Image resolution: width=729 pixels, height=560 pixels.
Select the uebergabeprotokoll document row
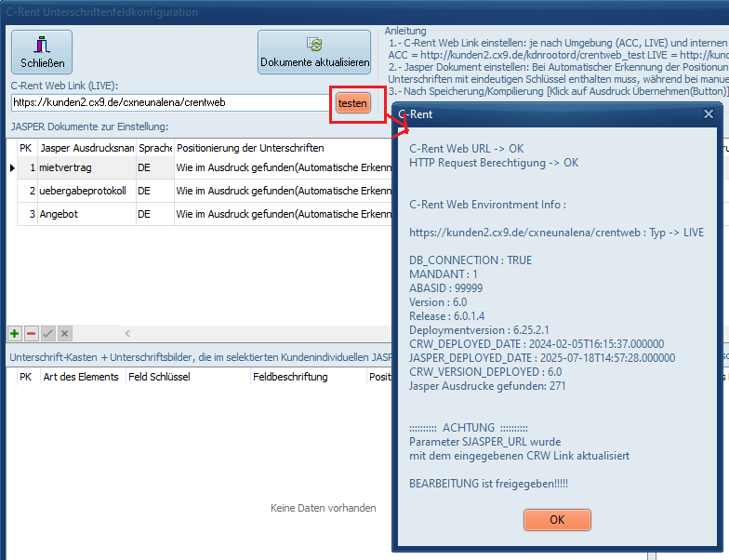[86, 191]
